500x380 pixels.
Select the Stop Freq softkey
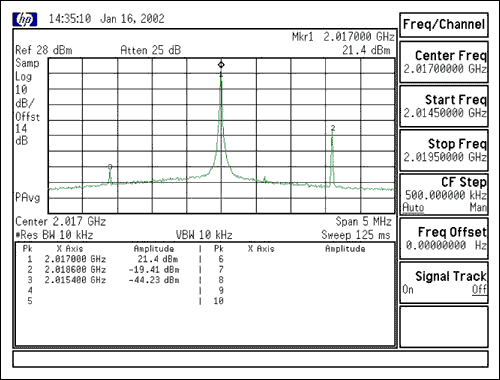[444, 150]
